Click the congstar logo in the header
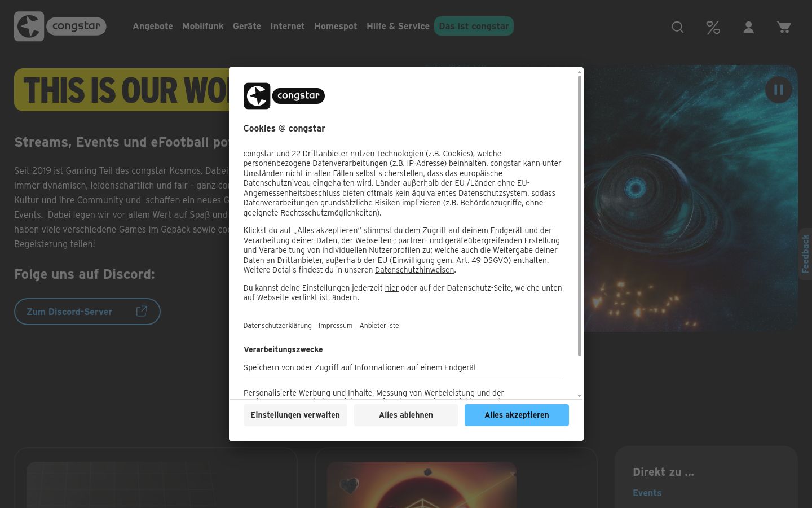The image size is (812, 508). pos(60,27)
